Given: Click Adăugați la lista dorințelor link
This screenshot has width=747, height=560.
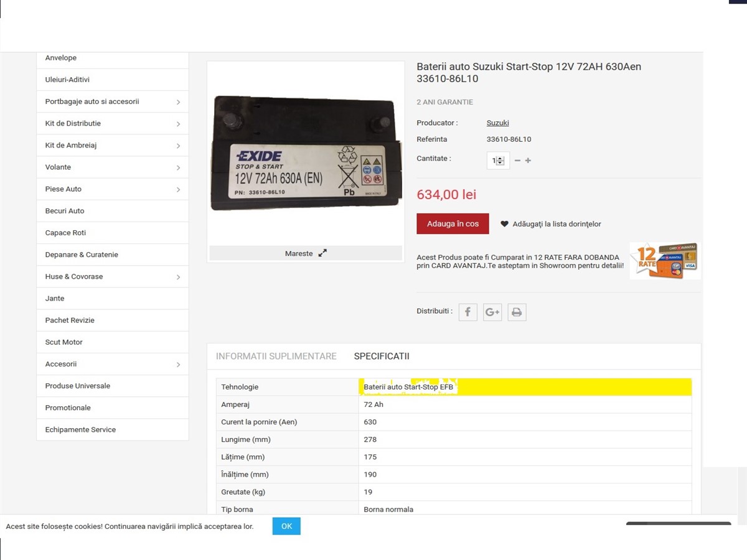Looking at the screenshot, I should click(557, 224).
